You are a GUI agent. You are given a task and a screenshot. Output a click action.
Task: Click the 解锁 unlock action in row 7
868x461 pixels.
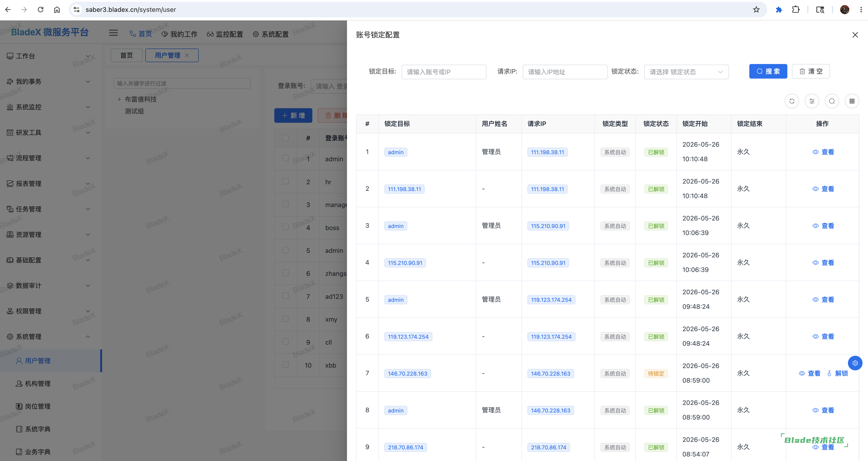pyautogui.click(x=838, y=373)
